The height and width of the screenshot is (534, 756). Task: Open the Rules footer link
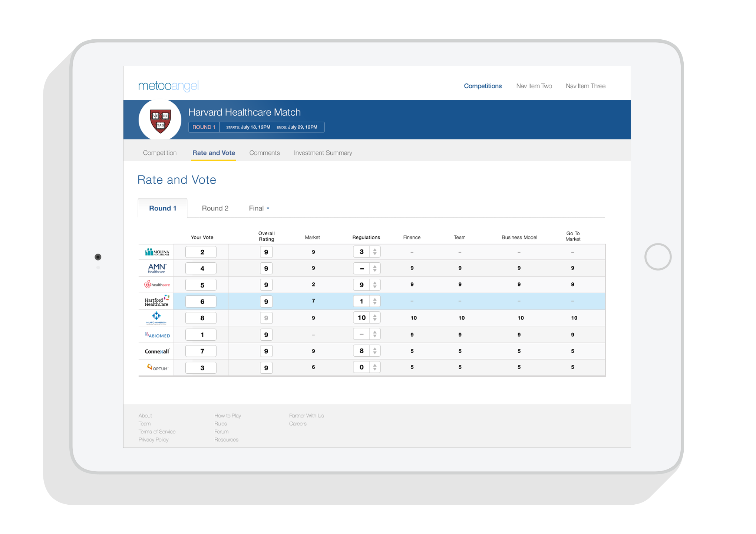221,424
